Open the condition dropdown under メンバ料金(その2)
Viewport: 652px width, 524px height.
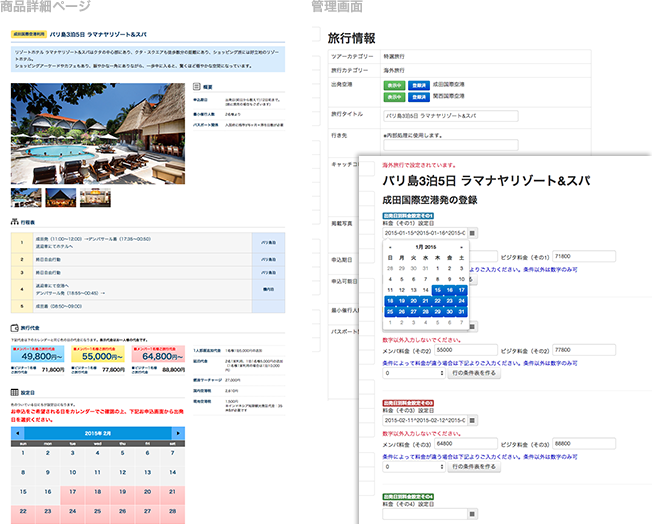click(x=413, y=372)
